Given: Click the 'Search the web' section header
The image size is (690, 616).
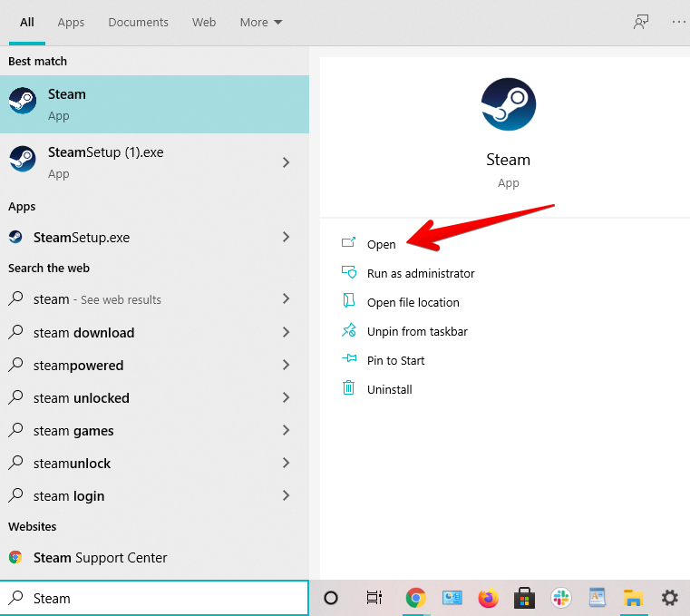Looking at the screenshot, I should pyautogui.click(x=49, y=269).
